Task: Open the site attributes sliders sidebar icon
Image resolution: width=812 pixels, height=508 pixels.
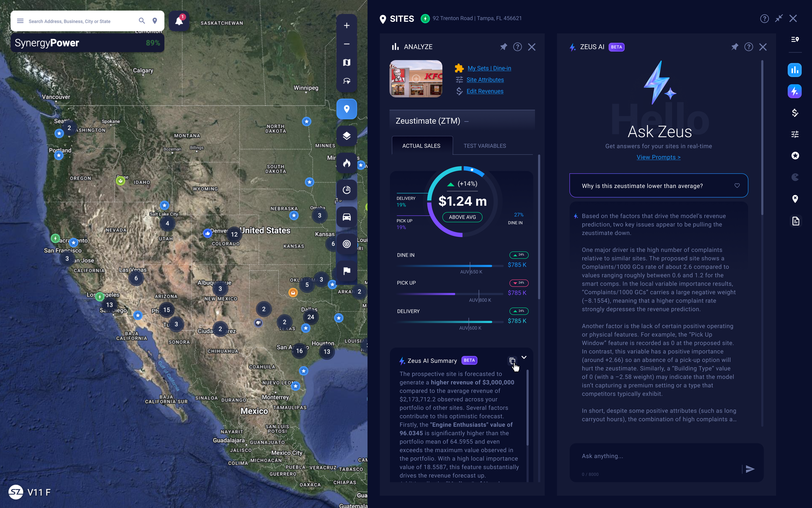Action: coord(795,134)
